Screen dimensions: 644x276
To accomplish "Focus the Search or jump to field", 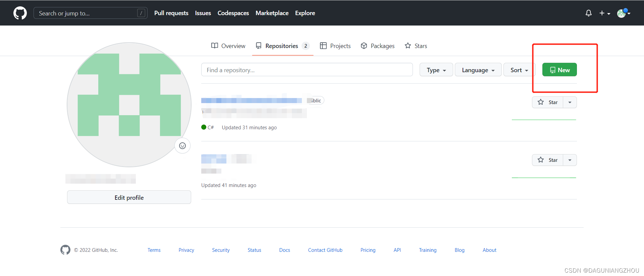I will 91,13.
